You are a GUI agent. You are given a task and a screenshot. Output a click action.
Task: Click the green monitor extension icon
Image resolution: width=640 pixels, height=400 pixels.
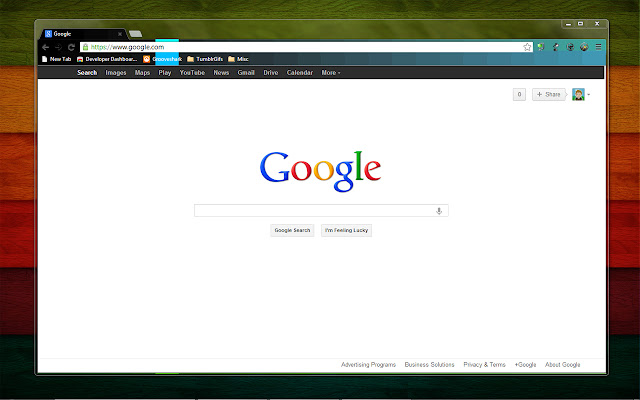click(541, 47)
